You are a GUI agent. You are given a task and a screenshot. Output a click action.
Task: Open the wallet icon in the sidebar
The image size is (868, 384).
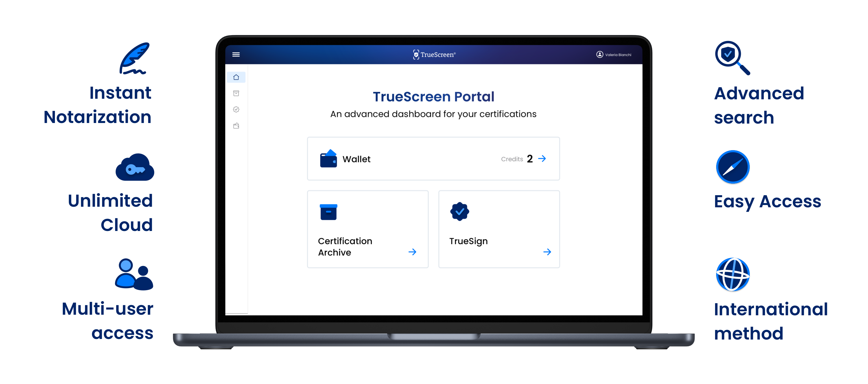click(236, 126)
